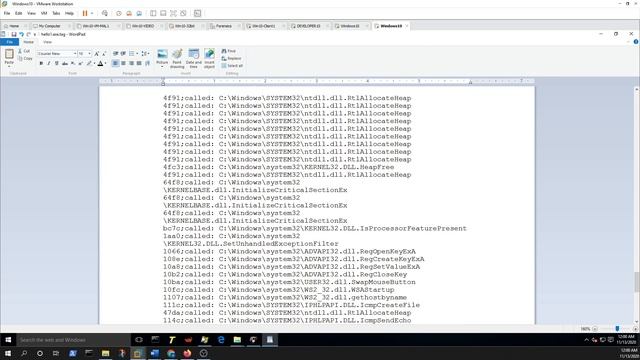Expand the Picture dropdown arrow
The width and height of the screenshot is (640, 360).
(162, 66)
